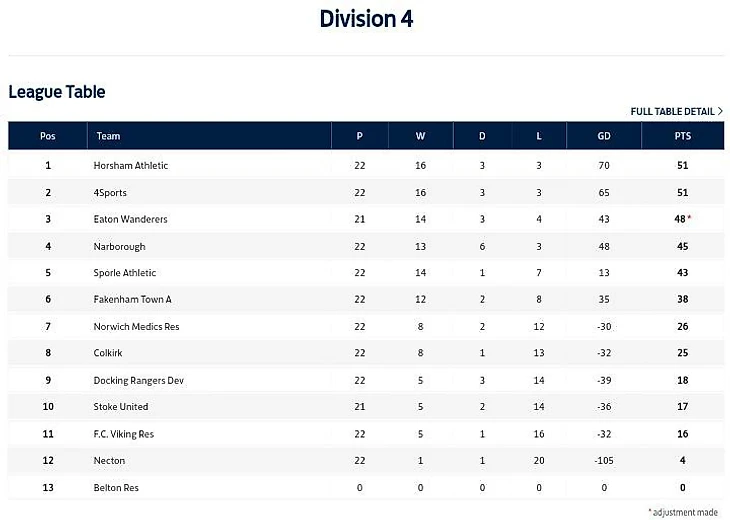The height and width of the screenshot is (520, 730).
Task: Click the chevron beside FULL TABLE DETAIL
Action: click(720, 111)
